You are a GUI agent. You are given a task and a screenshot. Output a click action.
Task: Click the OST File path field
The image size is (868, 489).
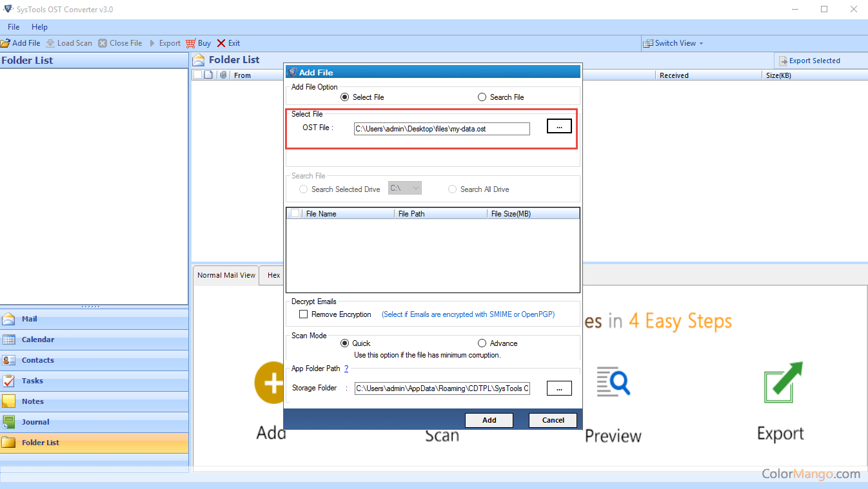click(442, 129)
